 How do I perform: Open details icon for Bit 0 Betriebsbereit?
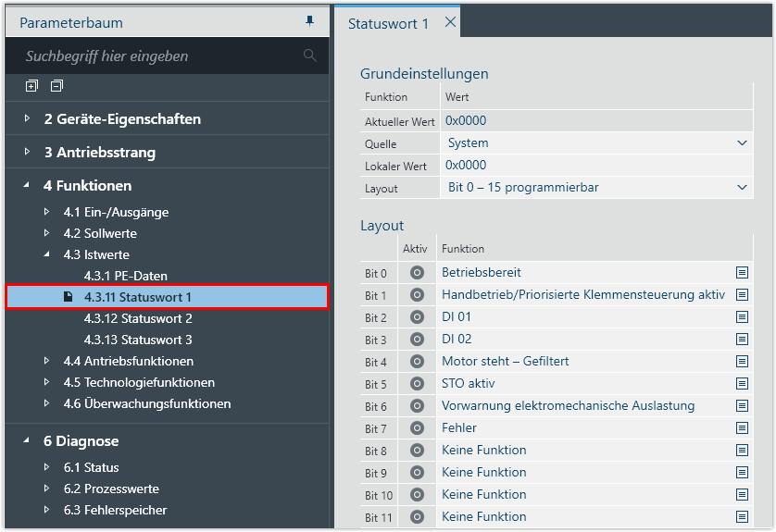click(742, 273)
